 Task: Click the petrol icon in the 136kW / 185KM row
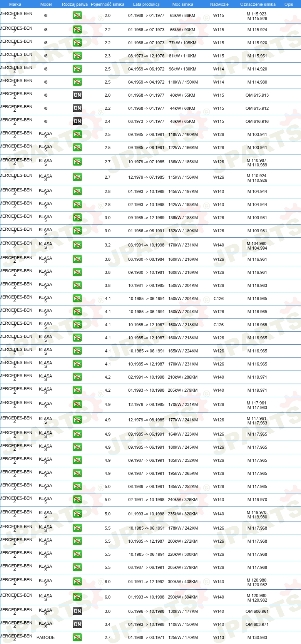click(77, 162)
